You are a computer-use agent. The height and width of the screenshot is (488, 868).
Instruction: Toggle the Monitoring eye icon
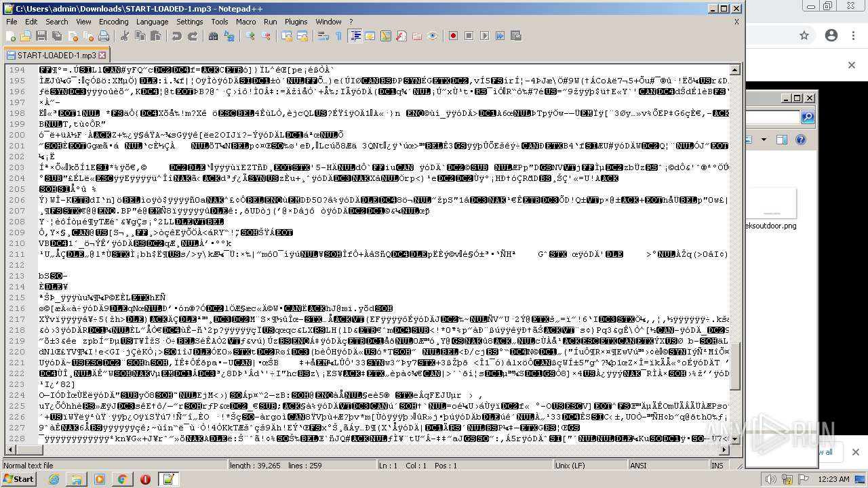(x=433, y=36)
